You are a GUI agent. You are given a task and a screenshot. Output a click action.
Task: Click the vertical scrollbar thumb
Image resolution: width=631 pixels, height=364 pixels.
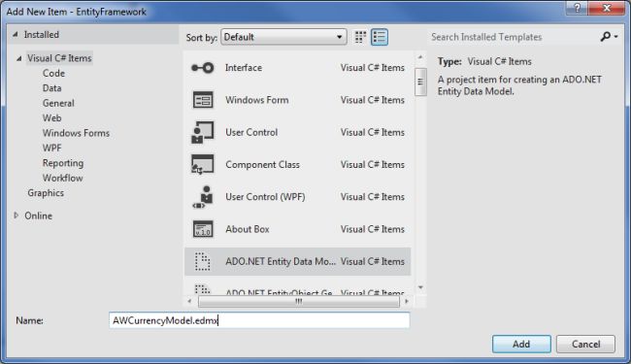(x=420, y=82)
